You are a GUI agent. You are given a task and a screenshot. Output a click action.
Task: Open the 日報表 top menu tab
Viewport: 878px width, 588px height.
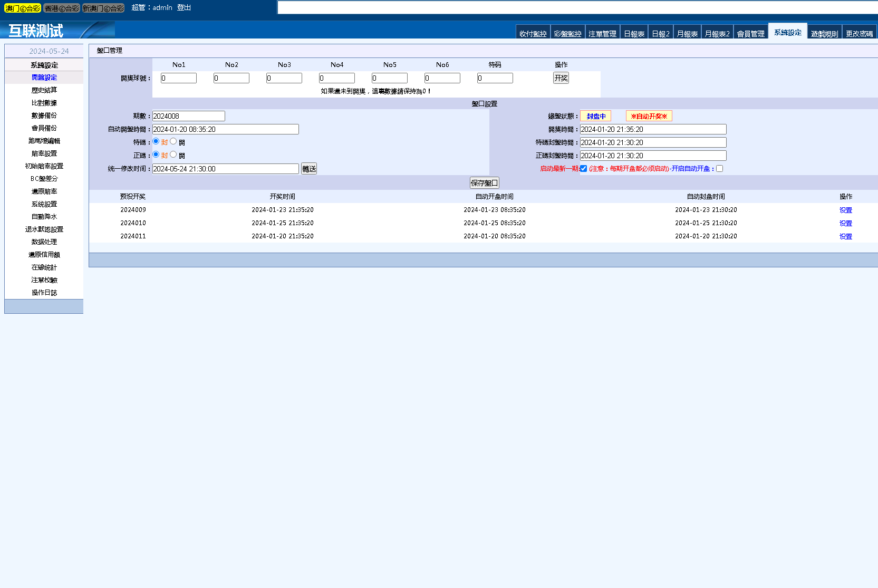click(634, 33)
